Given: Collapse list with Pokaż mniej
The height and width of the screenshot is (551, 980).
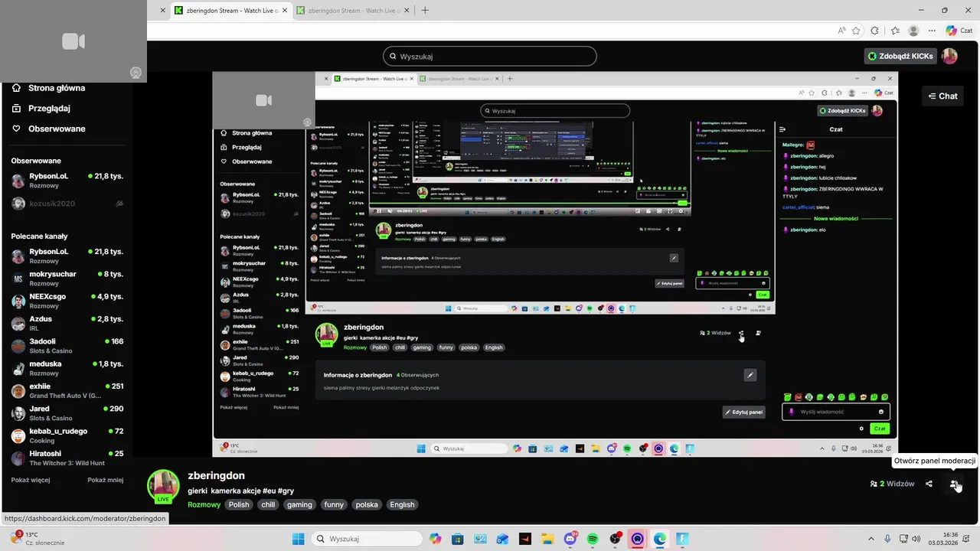Looking at the screenshot, I should (106, 480).
